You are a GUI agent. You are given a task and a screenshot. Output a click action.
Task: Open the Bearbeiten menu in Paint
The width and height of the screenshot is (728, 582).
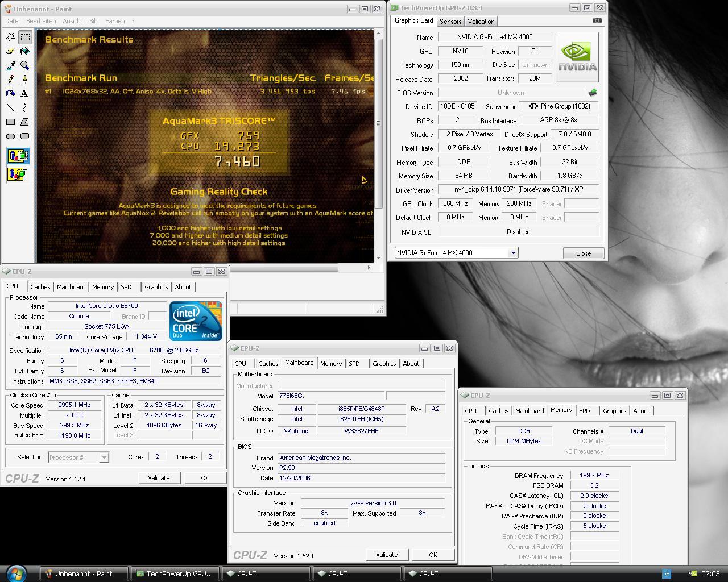40,21
